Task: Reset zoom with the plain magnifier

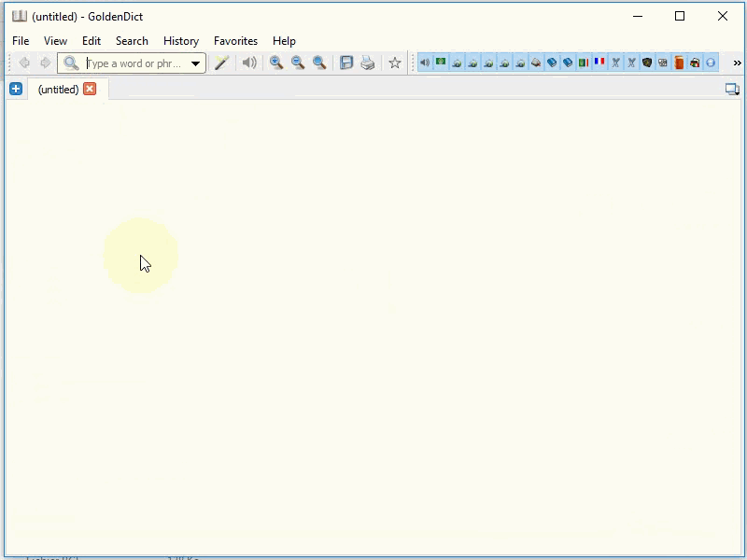Action: (319, 63)
